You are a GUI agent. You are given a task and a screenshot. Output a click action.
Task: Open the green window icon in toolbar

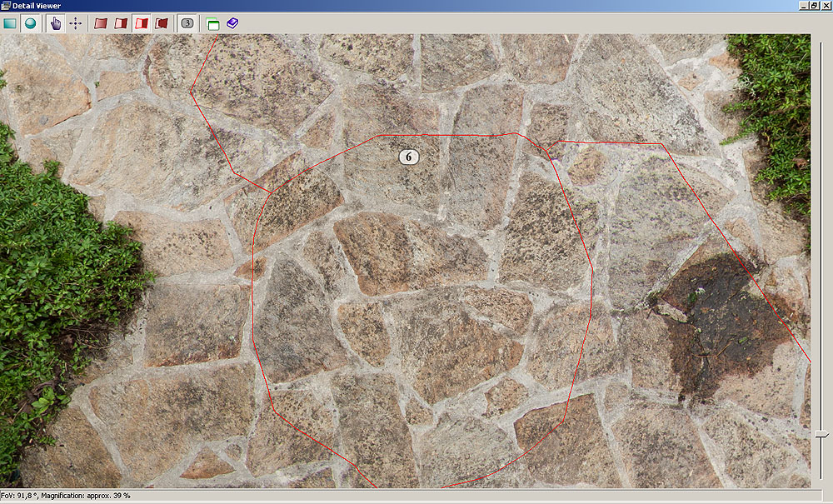(x=213, y=23)
